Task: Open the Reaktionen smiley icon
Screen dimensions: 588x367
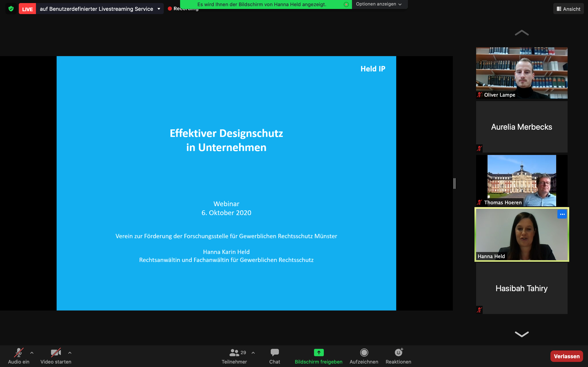Action: [x=398, y=353]
